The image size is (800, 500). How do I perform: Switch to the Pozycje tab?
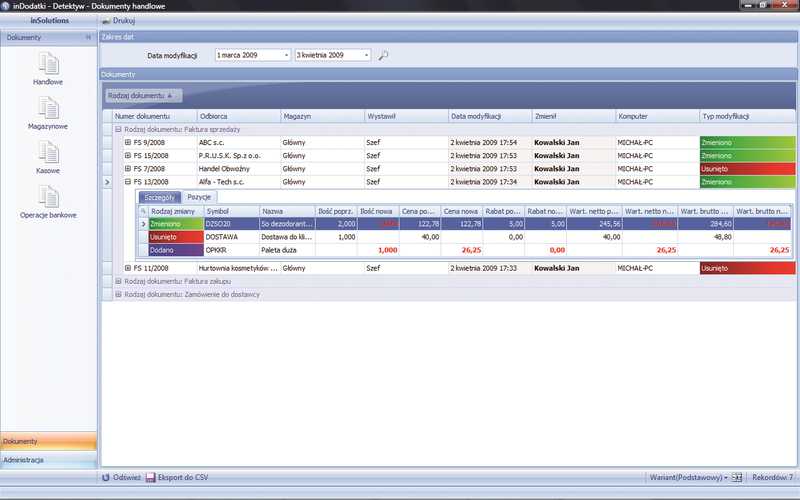click(x=199, y=197)
